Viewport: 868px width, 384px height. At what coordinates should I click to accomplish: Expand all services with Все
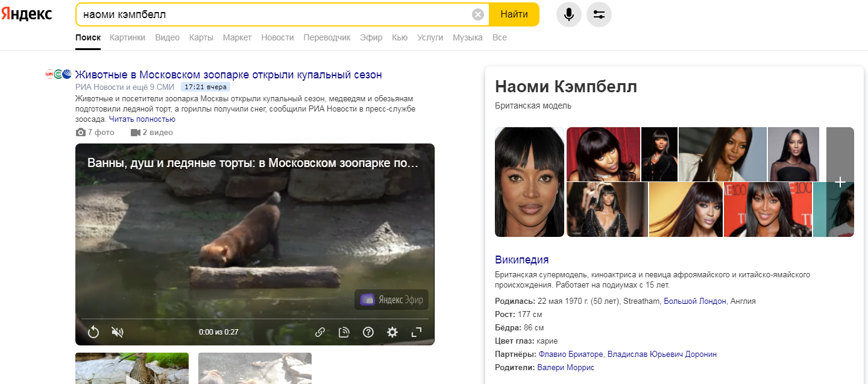pos(500,37)
